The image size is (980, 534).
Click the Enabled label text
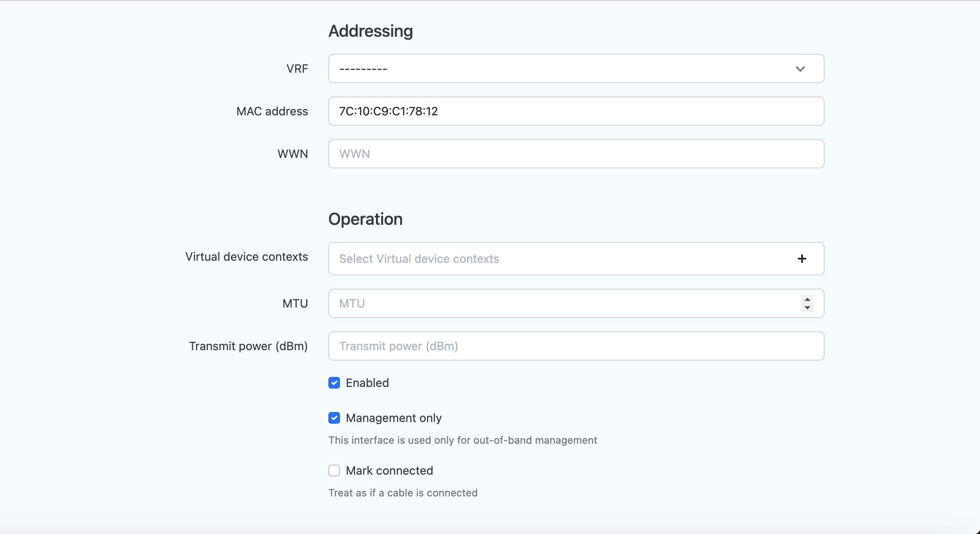pos(367,383)
